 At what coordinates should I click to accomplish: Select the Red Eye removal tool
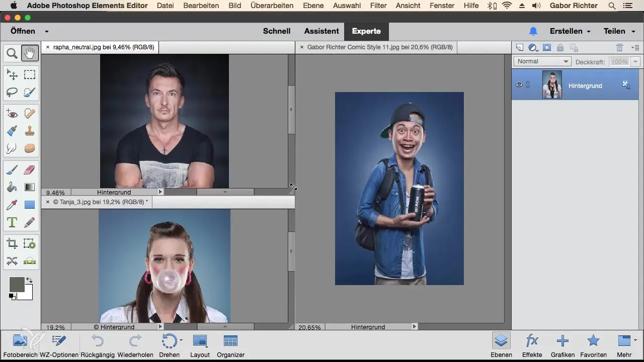tap(12, 114)
